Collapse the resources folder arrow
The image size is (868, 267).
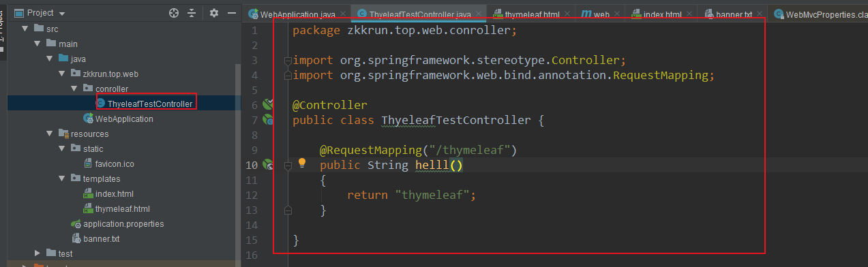click(50, 133)
